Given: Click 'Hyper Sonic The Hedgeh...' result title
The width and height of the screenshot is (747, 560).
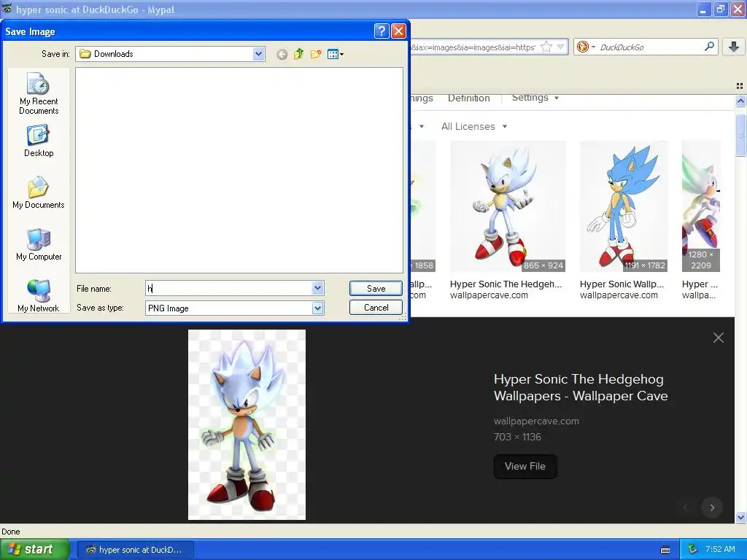Looking at the screenshot, I should (x=506, y=284).
